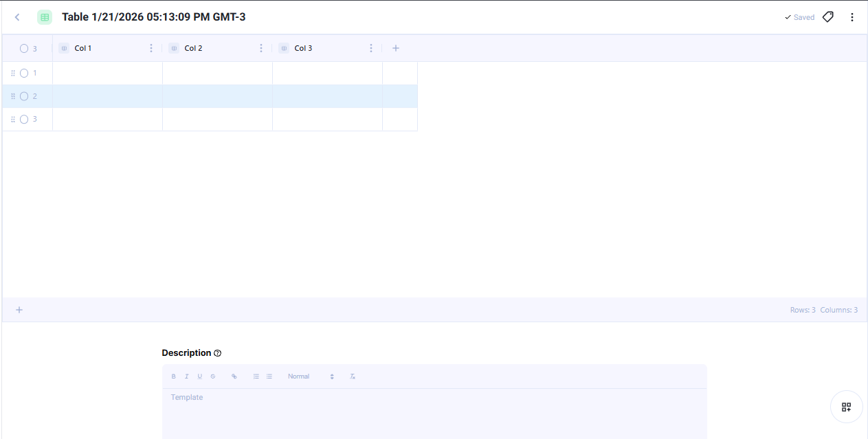Open the Col 3 column options menu
Viewport: 868px width, 439px height.
[x=371, y=48]
